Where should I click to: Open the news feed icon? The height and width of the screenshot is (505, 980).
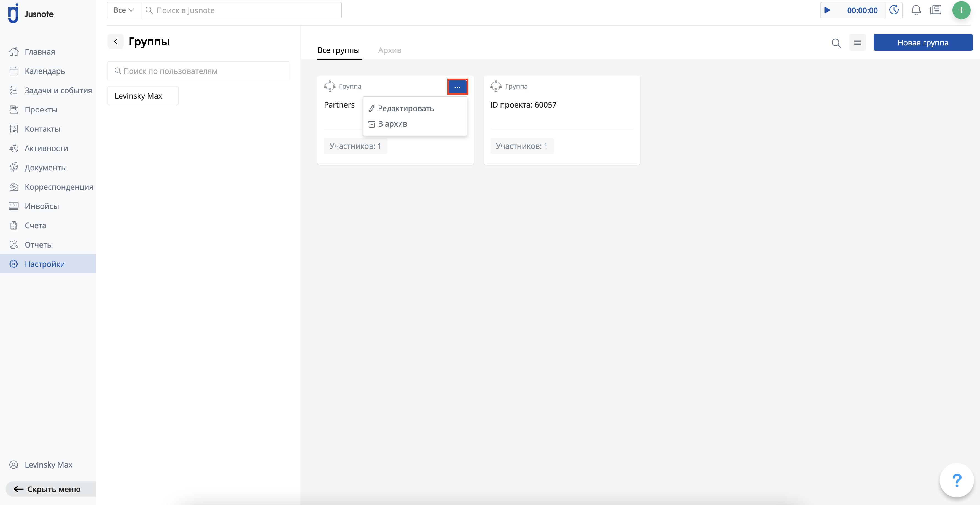click(x=935, y=10)
